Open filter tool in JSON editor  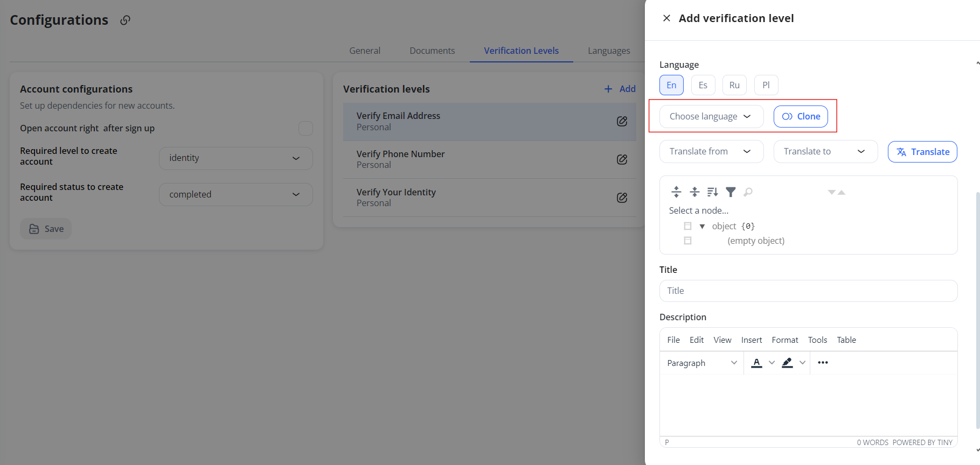[731, 192]
